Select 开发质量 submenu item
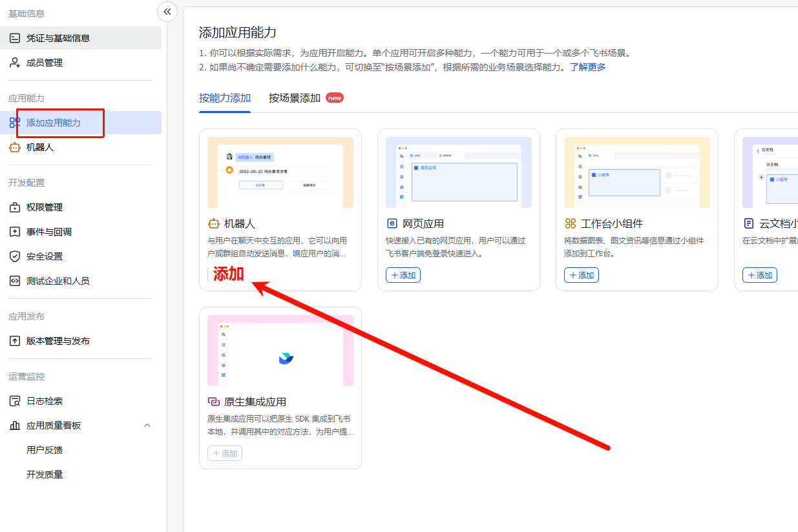This screenshot has height=532, width=798. 45,475
